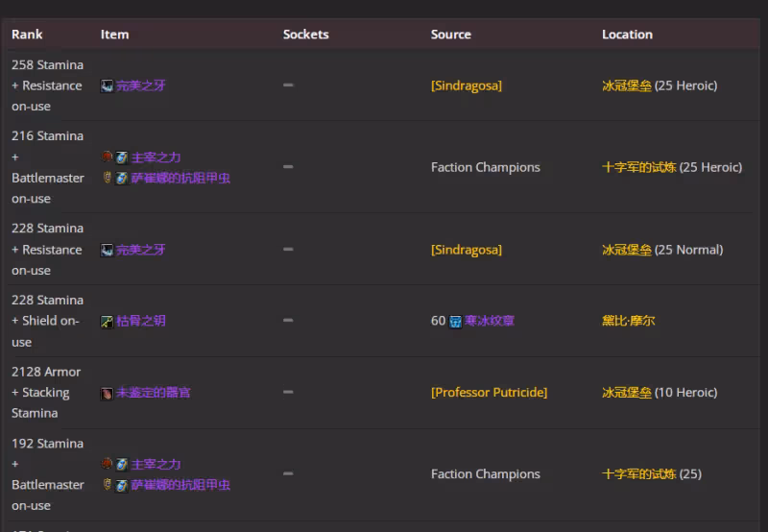Click the Sockets column header
This screenshot has height=532, width=768.
click(x=305, y=35)
